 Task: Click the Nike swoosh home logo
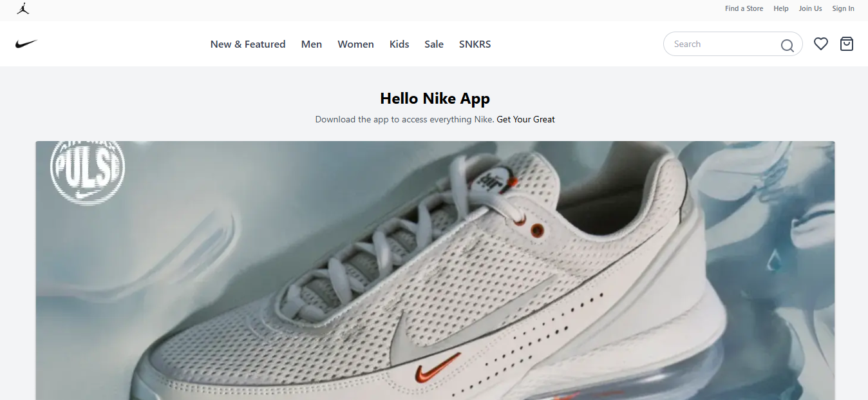[x=26, y=44]
